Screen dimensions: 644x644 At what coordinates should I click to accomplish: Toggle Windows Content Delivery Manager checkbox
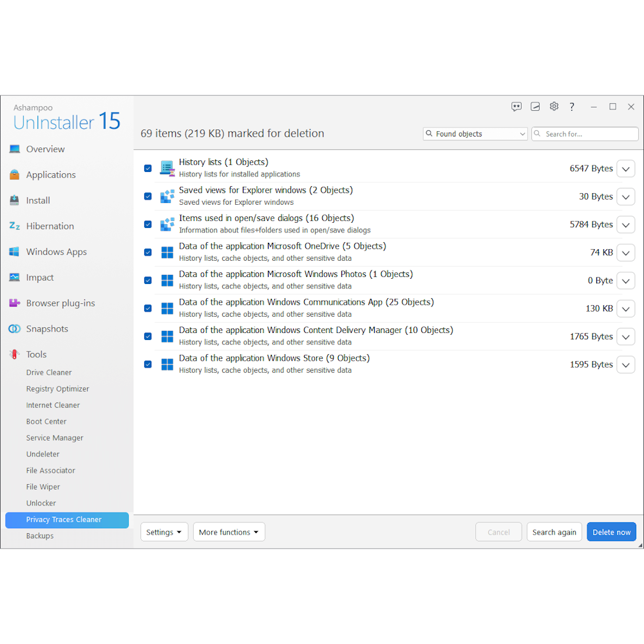click(x=148, y=336)
